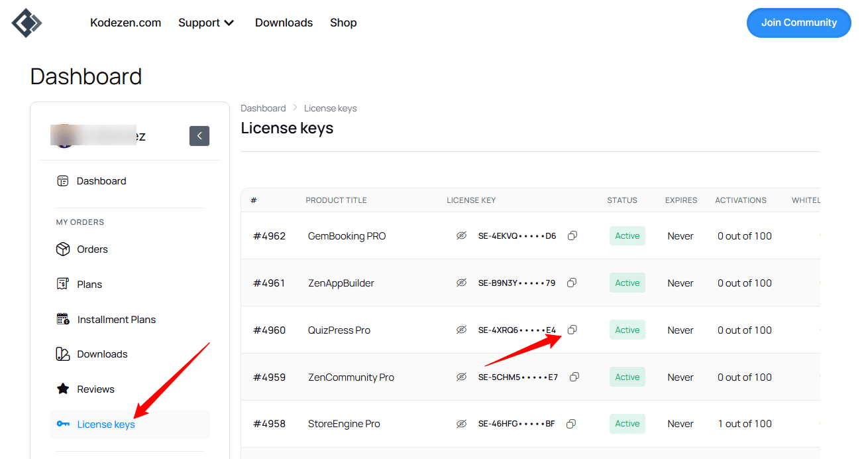Click license key SE-46HFG•••••BF
The height and width of the screenshot is (459, 868).
pyautogui.click(x=517, y=423)
